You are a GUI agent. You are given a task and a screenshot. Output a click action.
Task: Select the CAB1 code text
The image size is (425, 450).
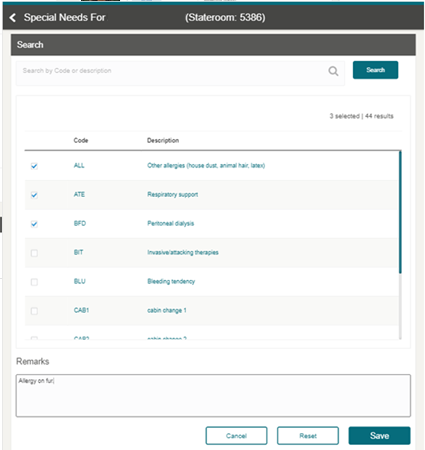pos(81,310)
